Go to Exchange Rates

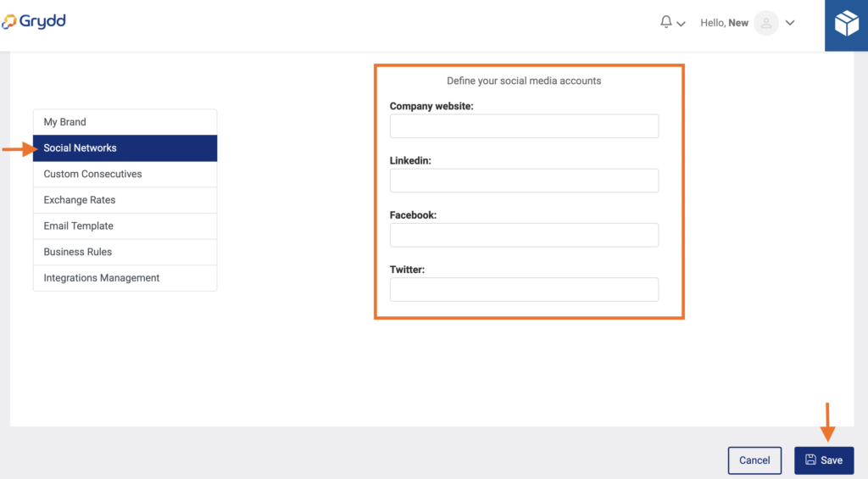tap(125, 200)
